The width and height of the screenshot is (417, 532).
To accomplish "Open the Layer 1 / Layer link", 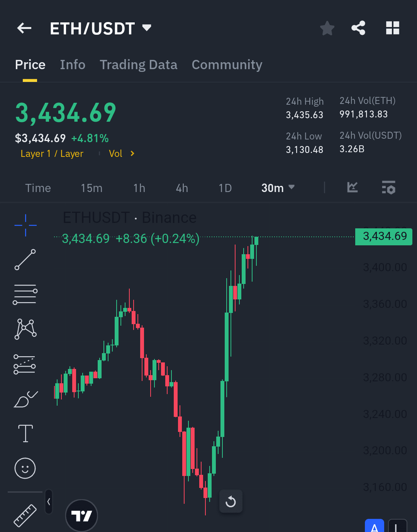I will tap(52, 154).
